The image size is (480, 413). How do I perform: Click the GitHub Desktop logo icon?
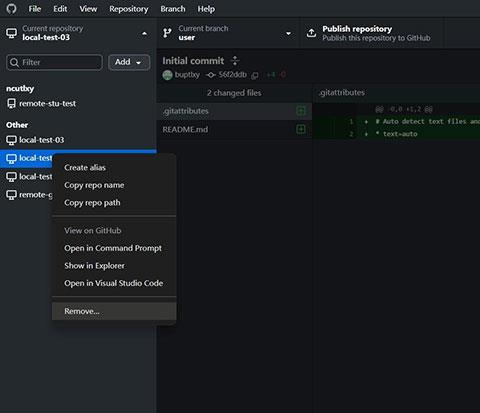(11, 9)
